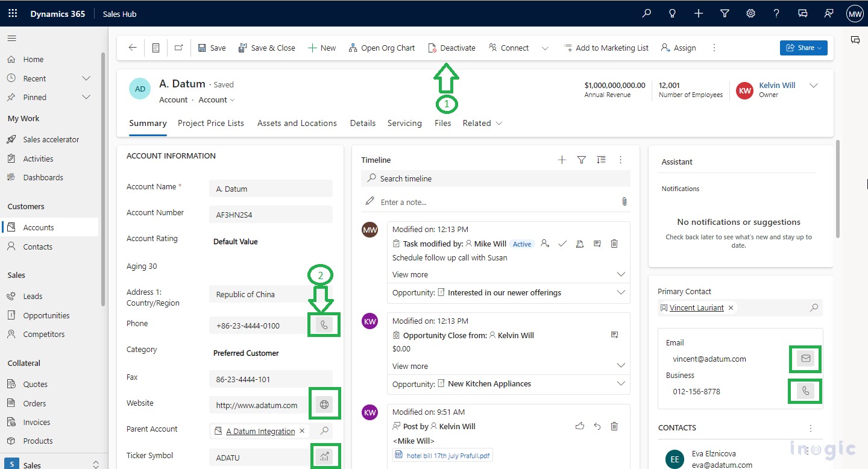Open the website globe icon next to adatum.com

324,404
